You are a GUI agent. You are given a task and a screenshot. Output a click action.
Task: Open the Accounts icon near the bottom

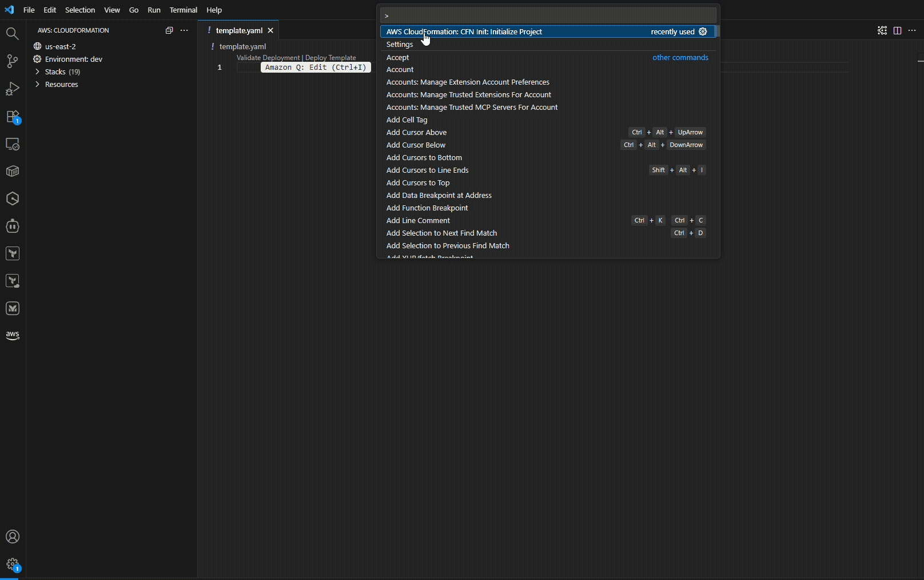pyautogui.click(x=12, y=537)
